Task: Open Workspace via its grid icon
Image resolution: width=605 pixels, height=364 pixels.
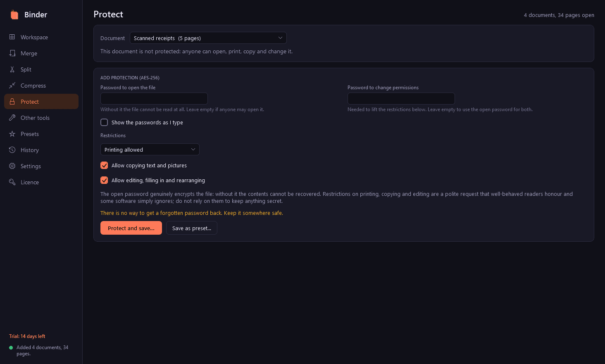Action: (12, 37)
